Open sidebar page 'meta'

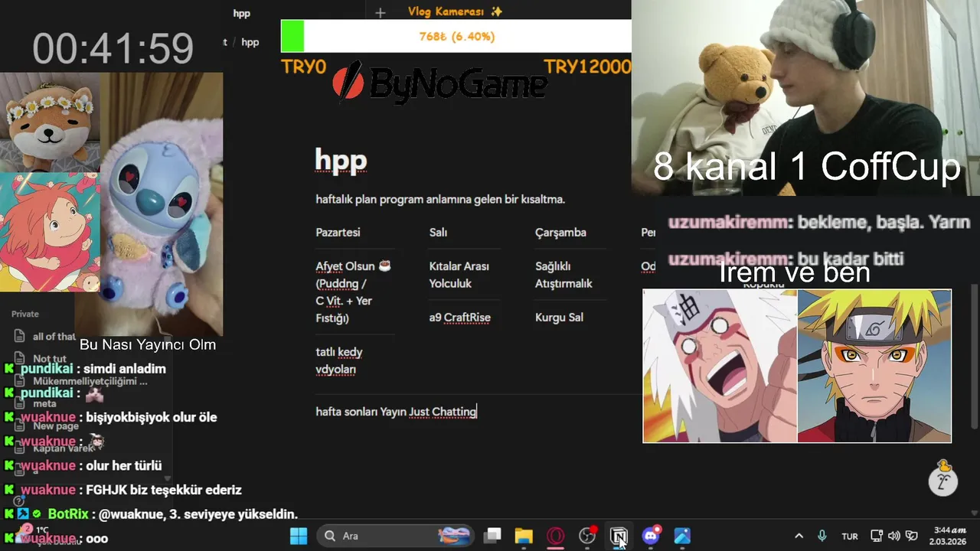click(44, 403)
